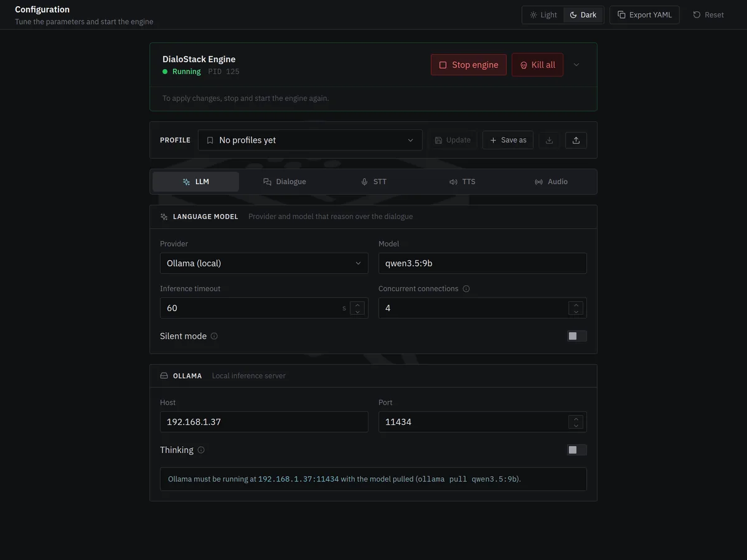Click the Kill all button
747x560 pixels.
tap(537, 65)
